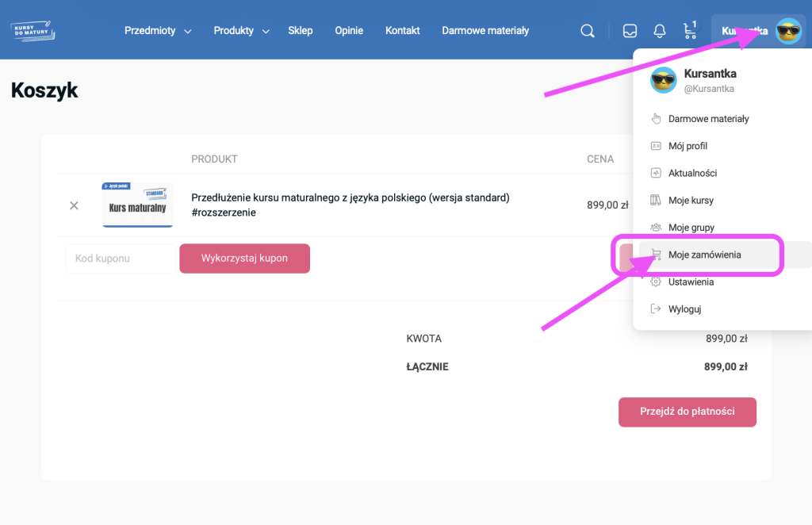This screenshot has width=812, height=525.
Task: Click the Kurs maturalny product thumbnail
Action: coord(137,205)
